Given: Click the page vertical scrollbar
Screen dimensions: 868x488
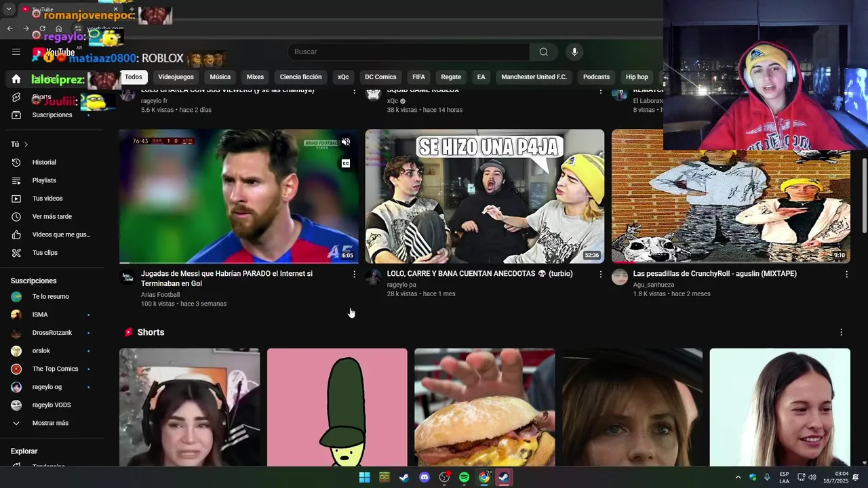Looking at the screenshot, I should [865, 197].
